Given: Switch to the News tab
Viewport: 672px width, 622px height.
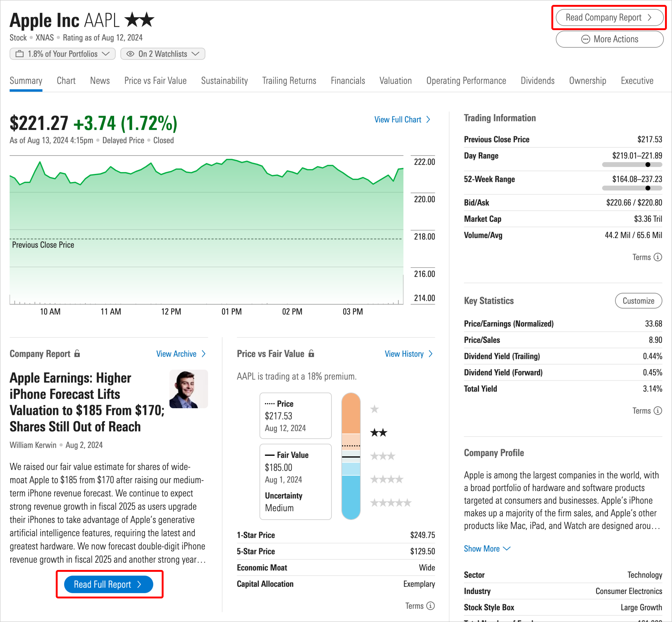Looking at the screenshot, I should 100,81.
